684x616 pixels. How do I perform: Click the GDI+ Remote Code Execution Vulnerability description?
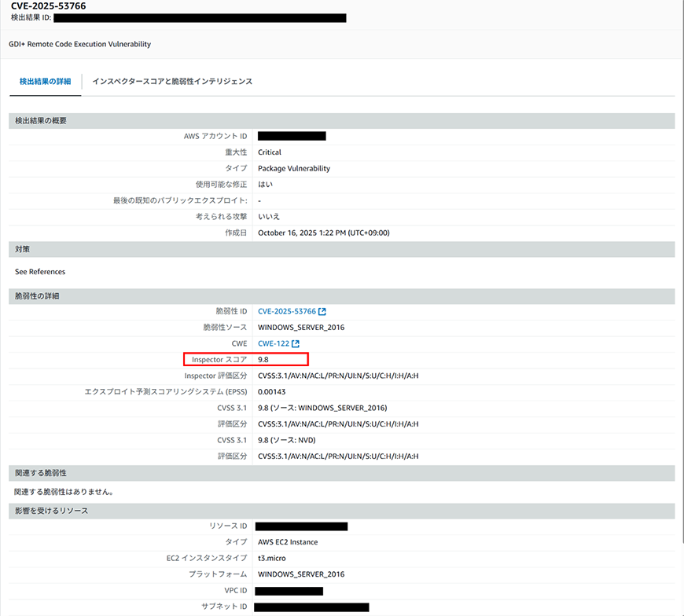(80, 44)
